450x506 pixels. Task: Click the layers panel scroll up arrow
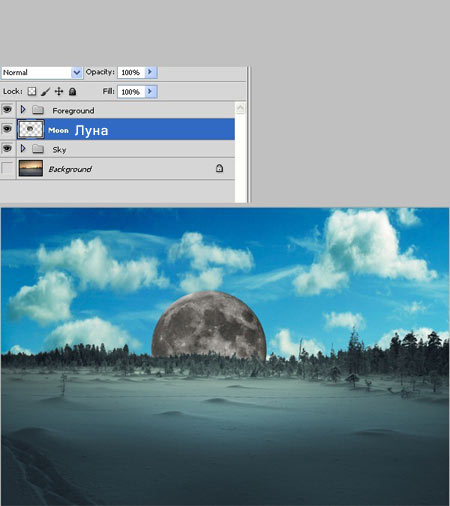(240, 109)
